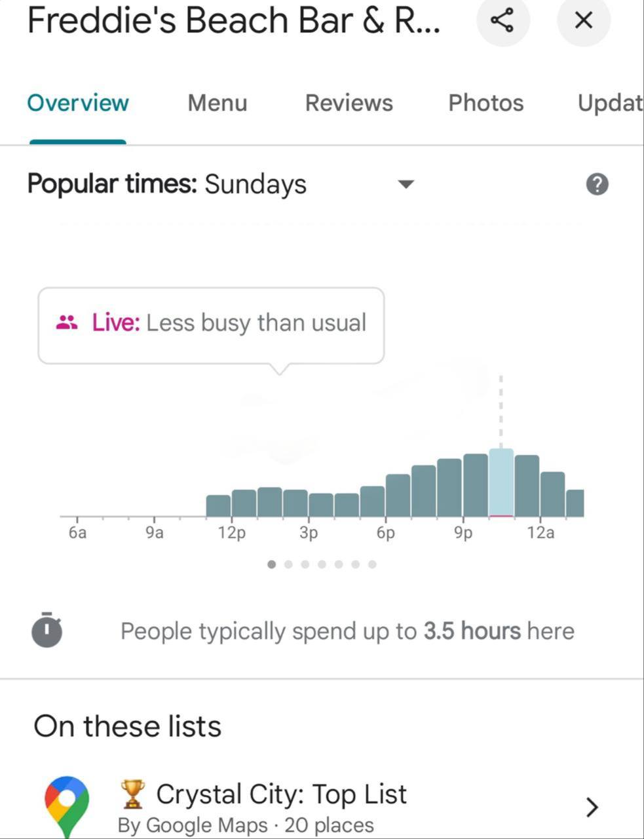Expand Crystal City list with chevron

pyautogui.click(x=591, y=806)
